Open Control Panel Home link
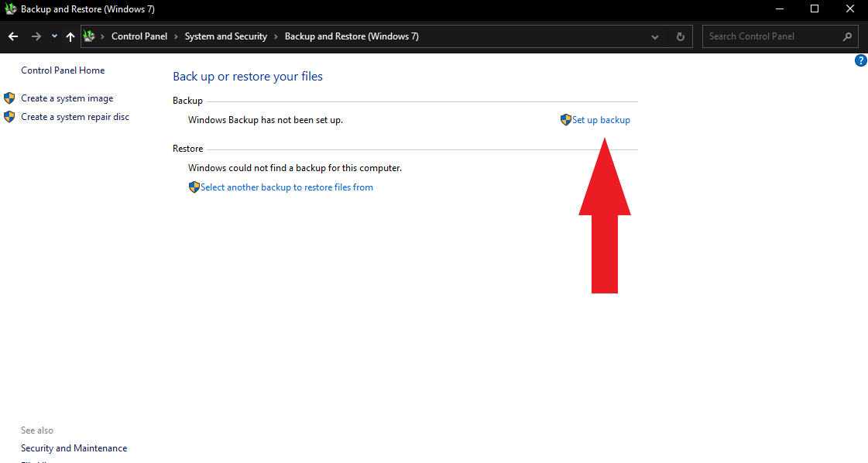This screenshot has height=463, width=868. coord(63,70)
